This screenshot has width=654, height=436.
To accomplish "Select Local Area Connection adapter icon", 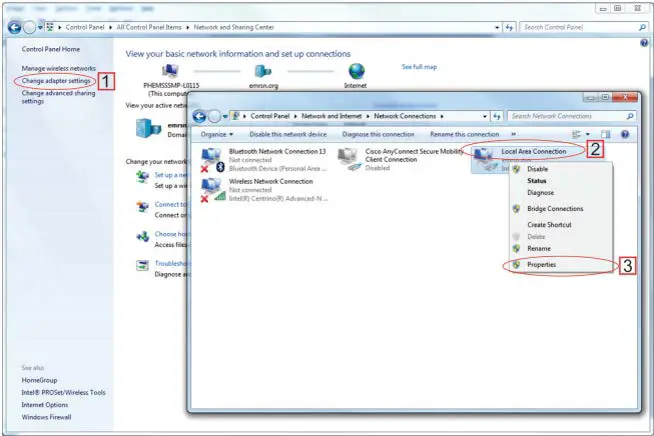I will pos(485,160).
